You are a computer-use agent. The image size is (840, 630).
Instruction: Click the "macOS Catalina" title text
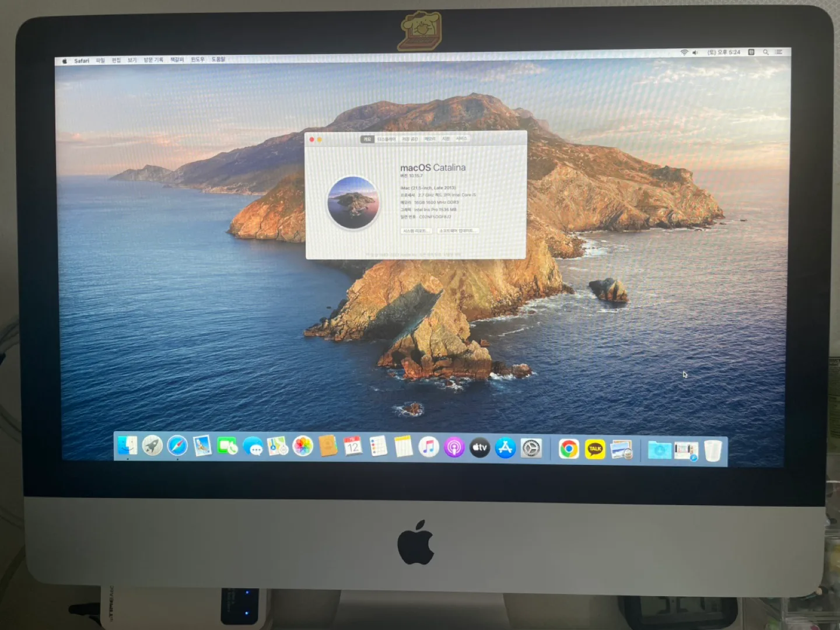(433, 167)
